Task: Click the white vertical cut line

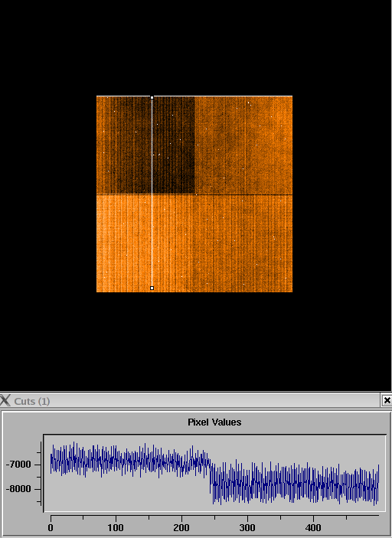Action: coord(152,193)
